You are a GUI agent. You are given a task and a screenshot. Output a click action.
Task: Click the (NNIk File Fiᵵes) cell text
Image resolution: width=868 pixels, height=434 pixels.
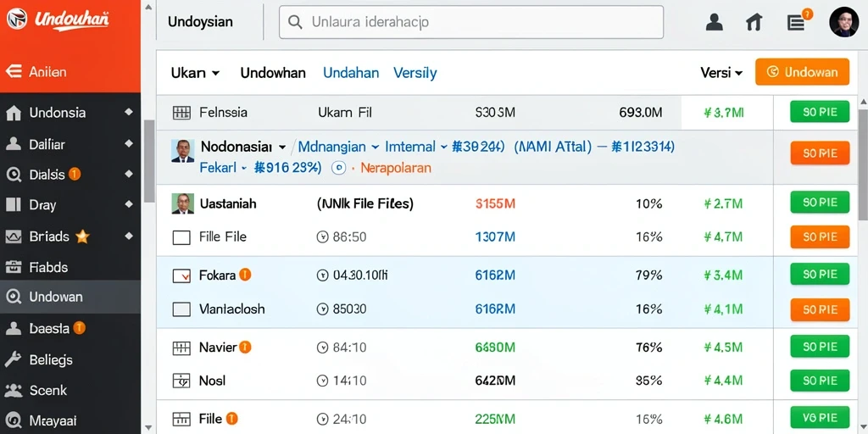(x=364, y=203)
